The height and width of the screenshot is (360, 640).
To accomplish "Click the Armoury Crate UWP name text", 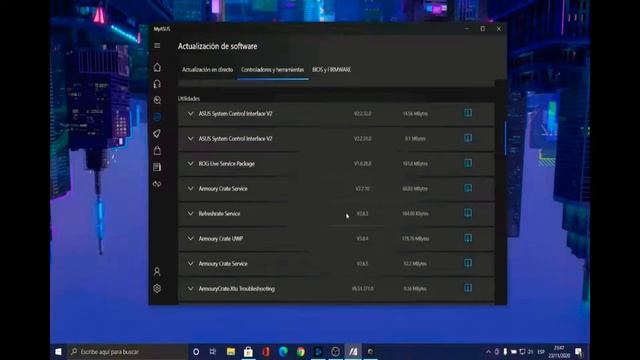I will 221,238.
